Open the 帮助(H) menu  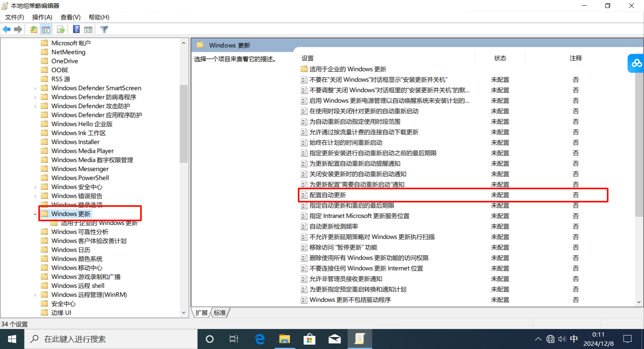coord(99,17)
